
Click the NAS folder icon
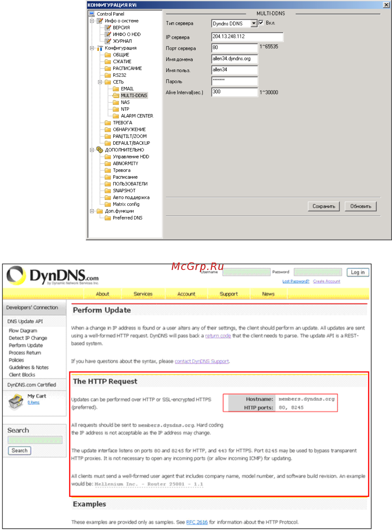click(x=116, y=102)
